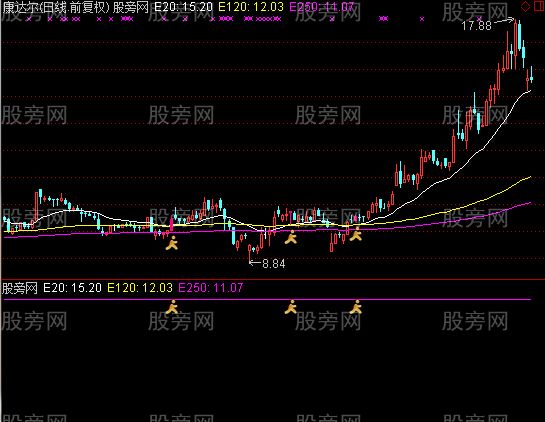
Task: Click the main chart E250: 11.07 value
Action: pos(322,7)
